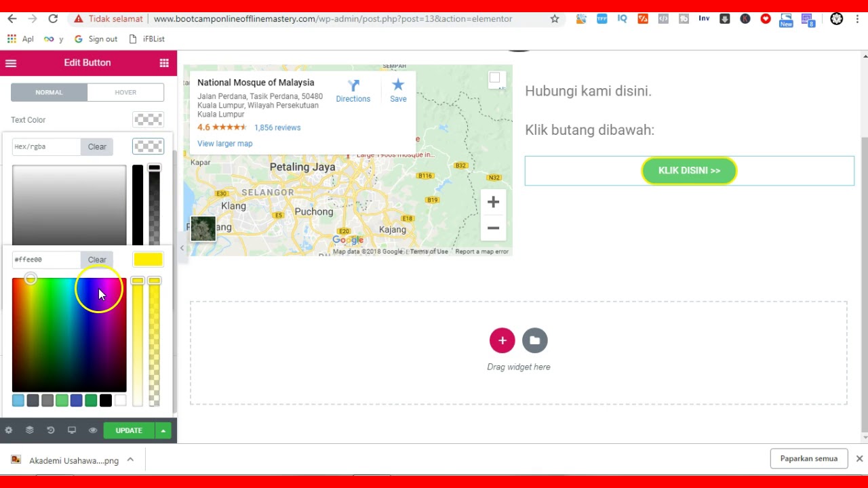The width and height of the screenshot is (868, 488).
Task: Click Clear beside the Hex/rgba field
Action: 97,146
